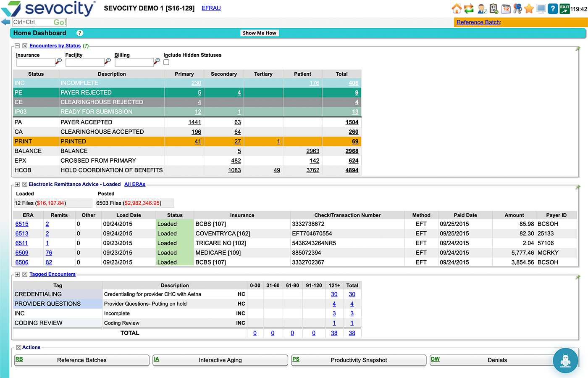Select the PROVIDER QUESTIONS tag cell

[x=58, y=304]
